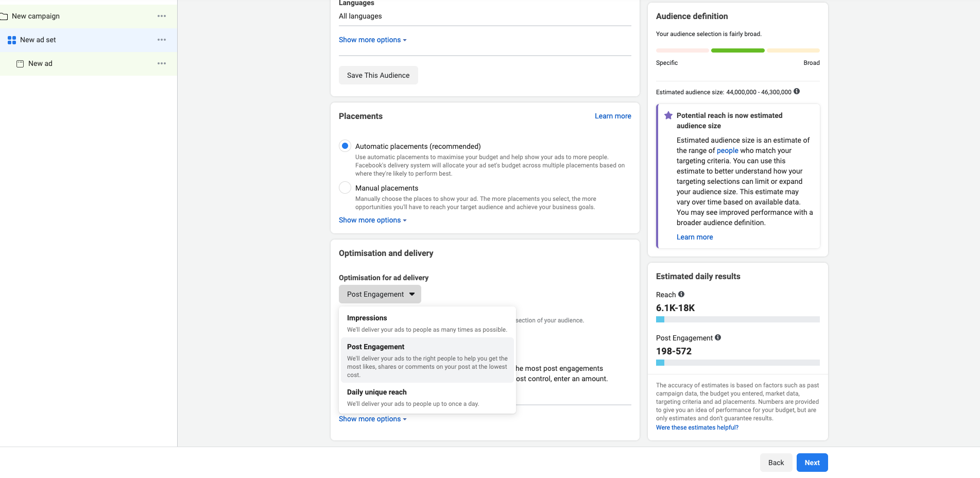This screenshot has width=980, height=478.
Task: Click the blue Next button
Action: [x=812, y=463]
